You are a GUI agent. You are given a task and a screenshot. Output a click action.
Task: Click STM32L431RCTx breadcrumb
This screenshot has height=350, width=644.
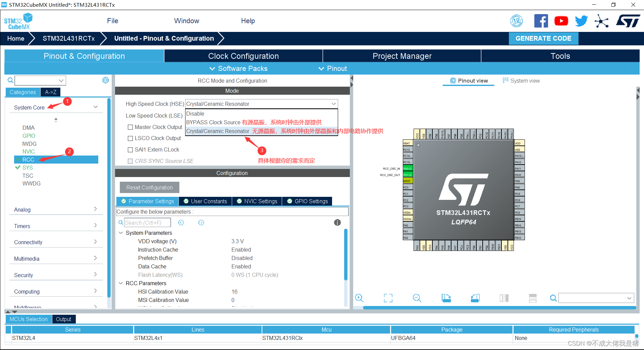(x=69, y=38)
